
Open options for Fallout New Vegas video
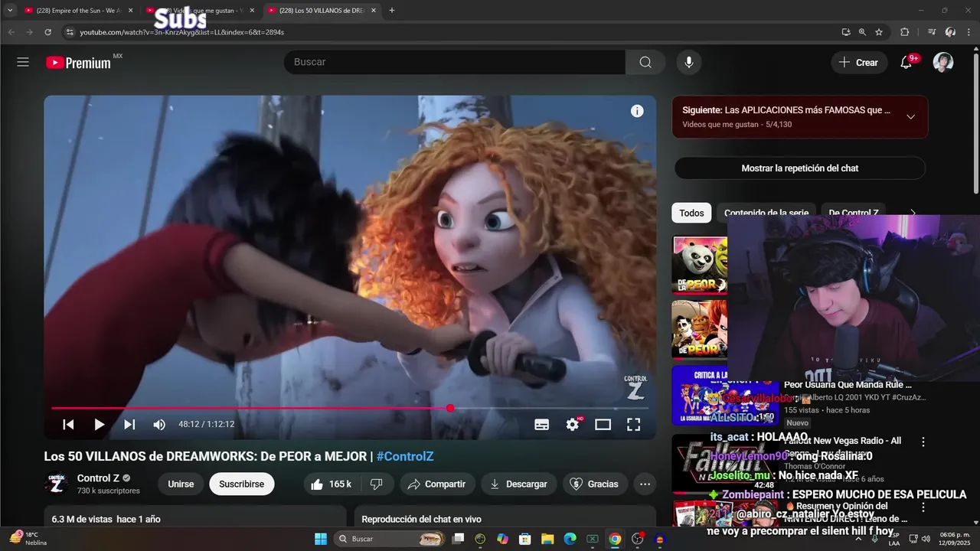[923, 442]
